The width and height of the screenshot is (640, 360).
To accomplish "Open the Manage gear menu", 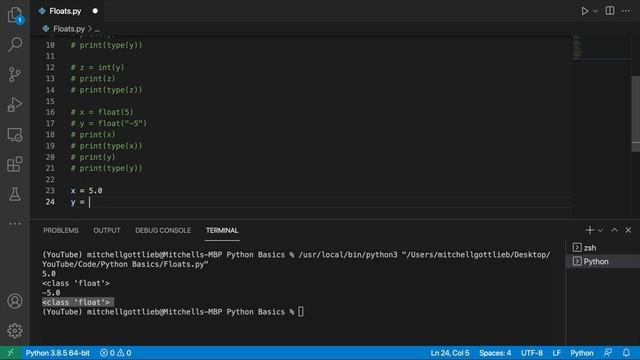I will tap(15, 331).
